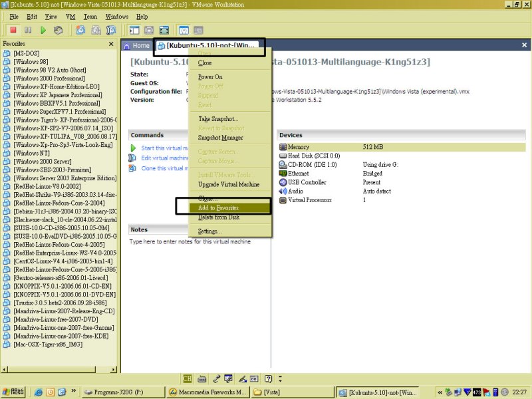
Task: Open the Edit menu
Action: [32, 17]
